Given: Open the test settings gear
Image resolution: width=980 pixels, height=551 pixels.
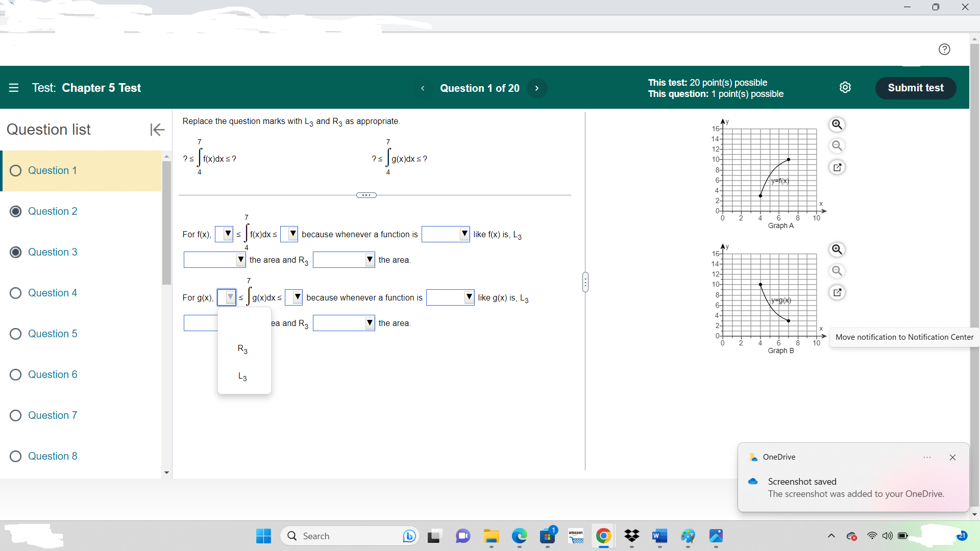Looking at the screenshot, I should [846, 87].
